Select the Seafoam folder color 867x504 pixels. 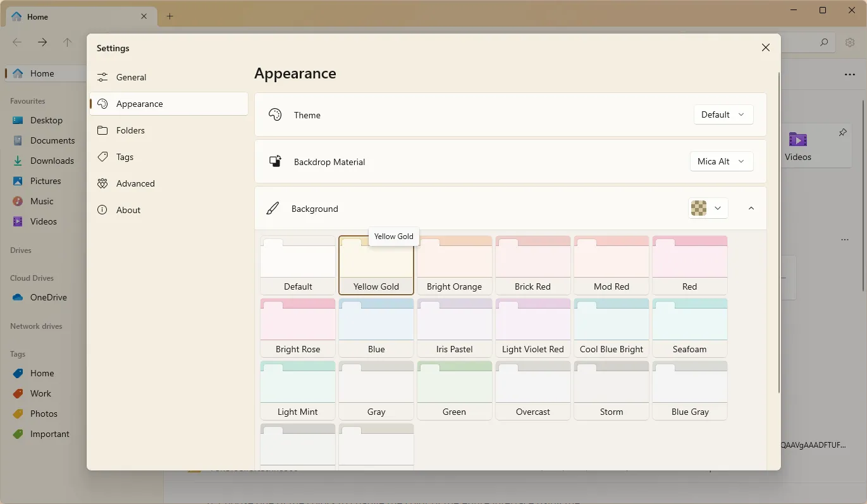pos(689,327)
